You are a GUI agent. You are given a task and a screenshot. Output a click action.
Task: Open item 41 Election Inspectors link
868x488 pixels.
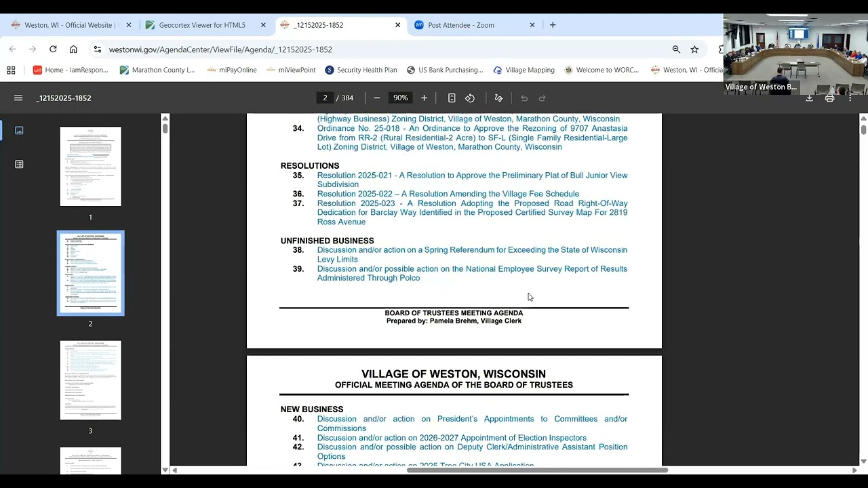click(x=452, y=438)
